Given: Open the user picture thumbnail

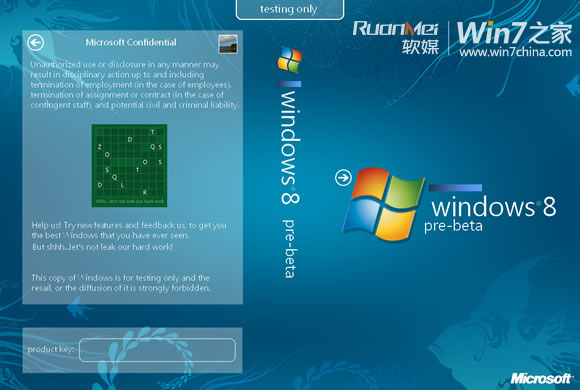Looking at the screenshot, I should pos(228,44).
